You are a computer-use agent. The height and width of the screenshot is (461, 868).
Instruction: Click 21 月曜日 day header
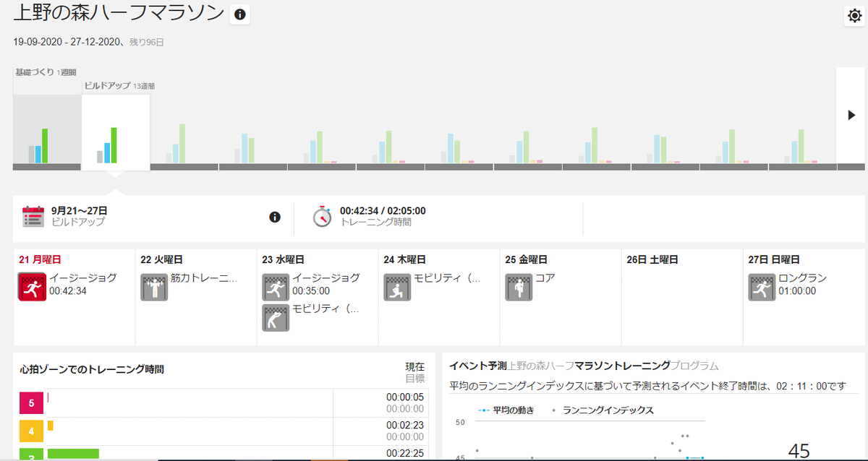pyautogui.click(x=41, y=259)
